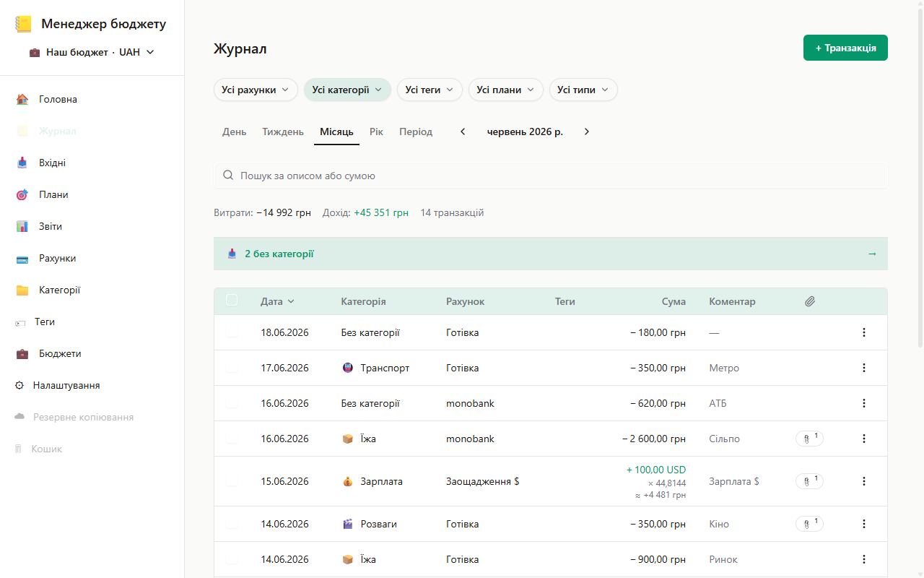Select checkbox for 18.06.2026 Без категорії row
924x578 pixels.
232,332
